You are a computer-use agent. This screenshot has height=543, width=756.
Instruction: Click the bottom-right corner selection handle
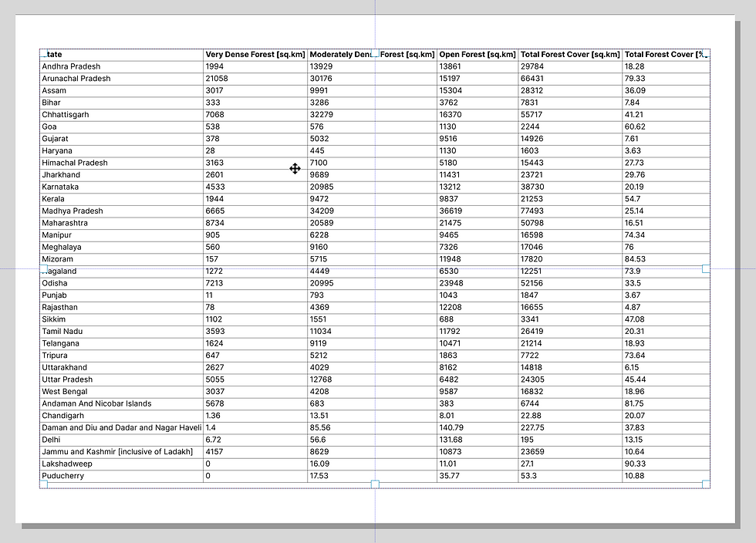point(706,484)
